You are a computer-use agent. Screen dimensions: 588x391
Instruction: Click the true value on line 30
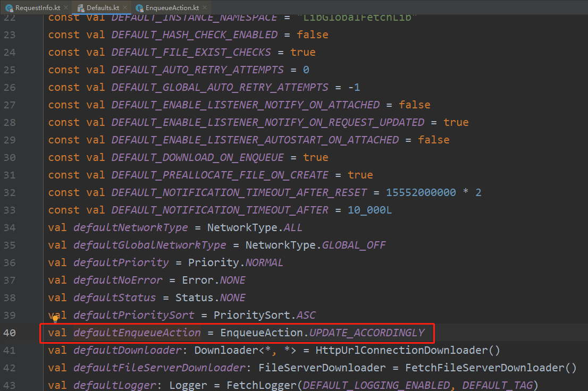click(315, 157)
